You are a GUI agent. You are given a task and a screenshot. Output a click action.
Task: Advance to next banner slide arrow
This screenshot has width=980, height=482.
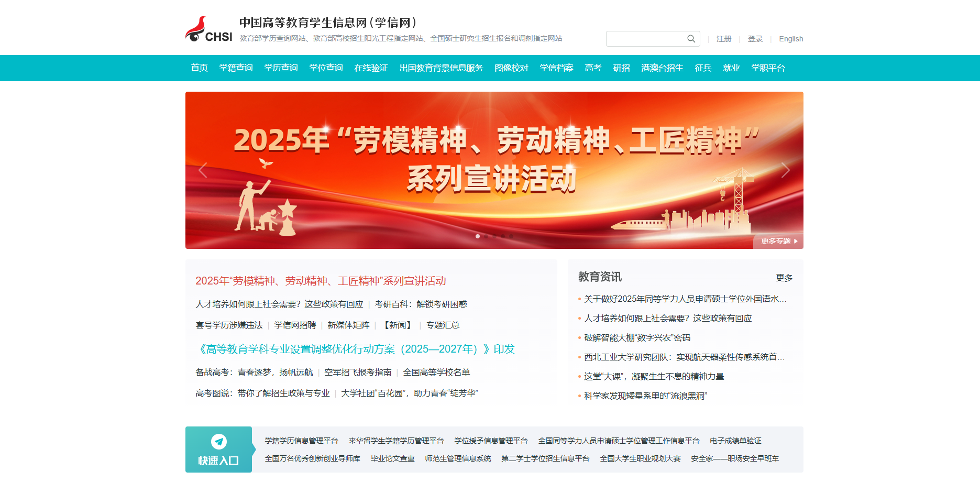tap(785, 170)
